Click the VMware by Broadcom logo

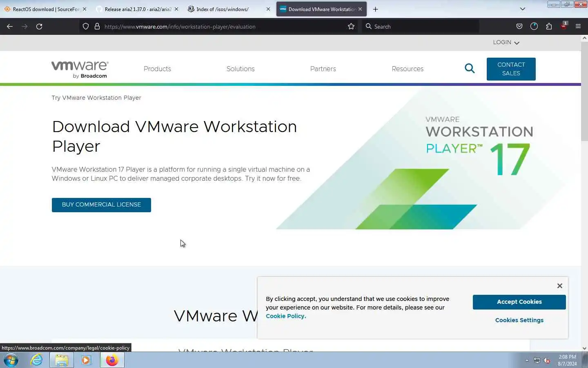tap(80, 70)
